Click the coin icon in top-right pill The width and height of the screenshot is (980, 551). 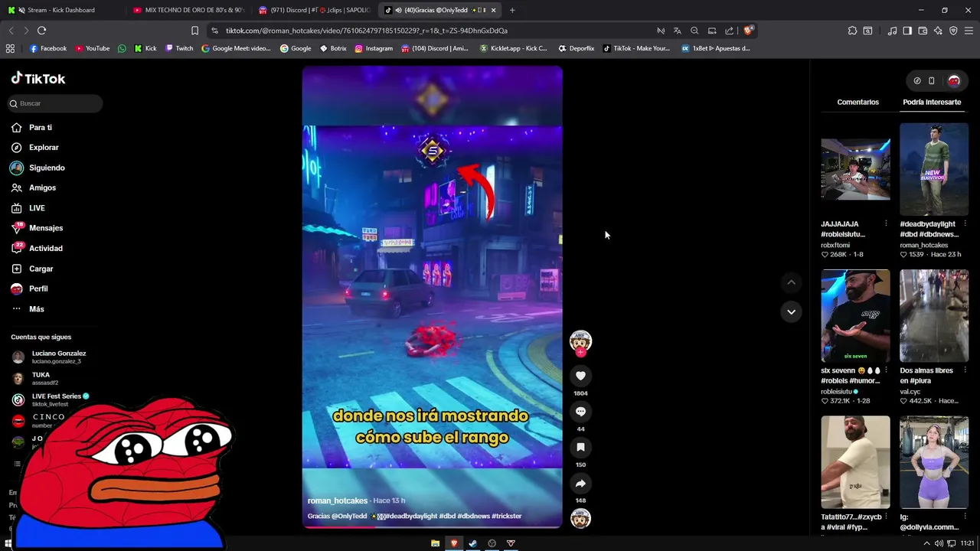click(x=917, y=80)
